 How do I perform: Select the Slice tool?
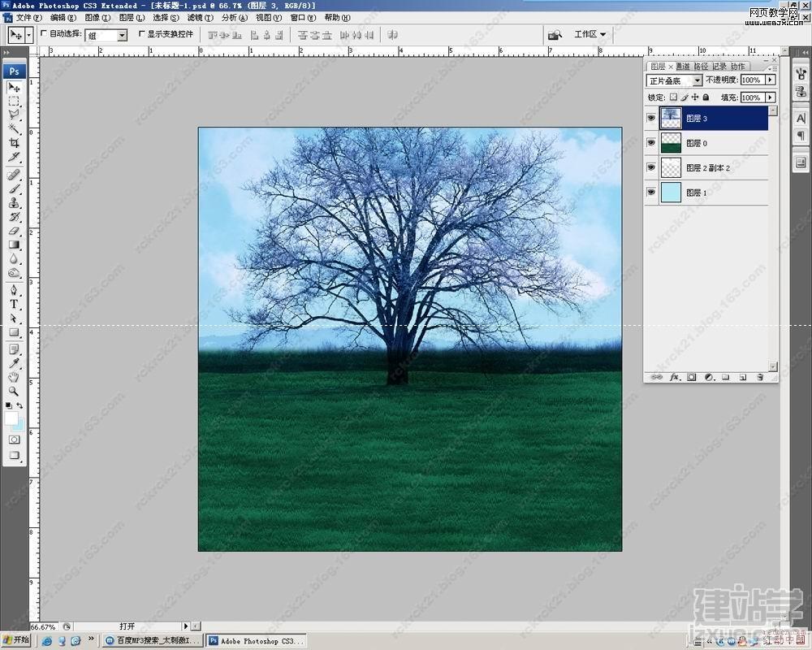(14, 156)
